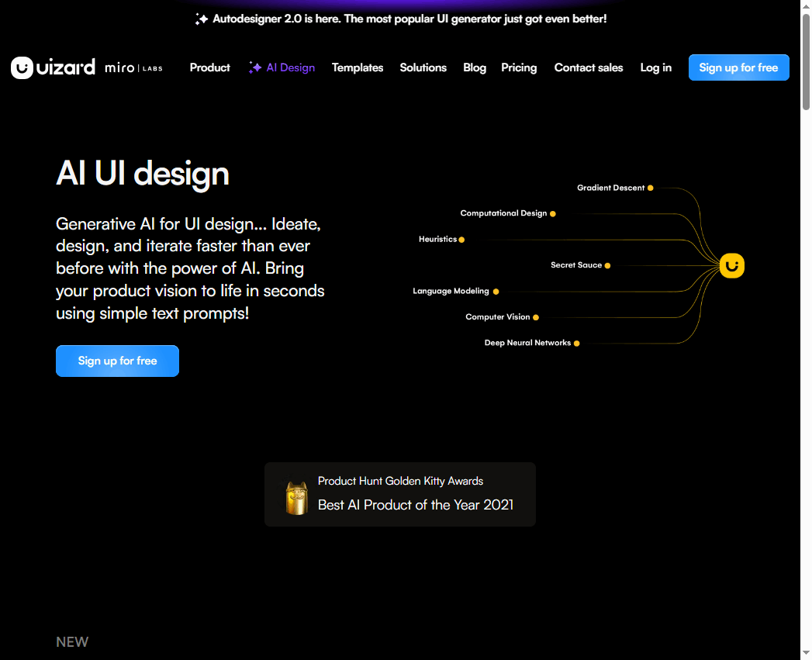Click the sparkle icon in the announcement banner

tap(202, 19)
